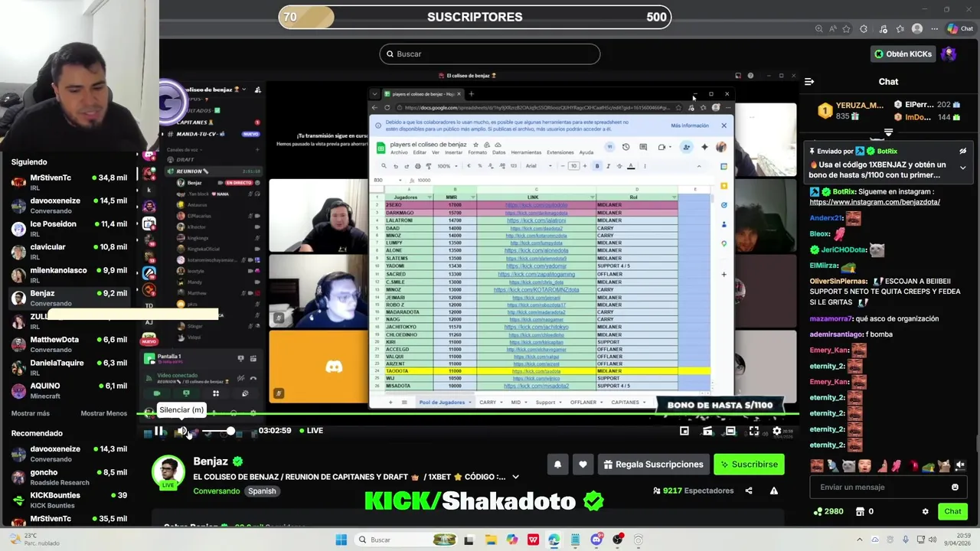Open File Explorer from the taskbar
The image size is (980, 551).
(491, 540)
